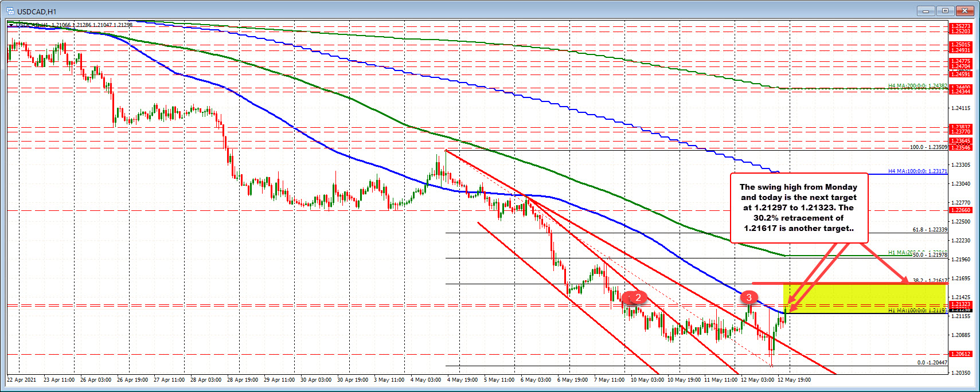Viewport: 980px width, 392px height.
Task: Click the chart window icon beside USDCAD,H1 title
Action: click(x=10, y=11)
